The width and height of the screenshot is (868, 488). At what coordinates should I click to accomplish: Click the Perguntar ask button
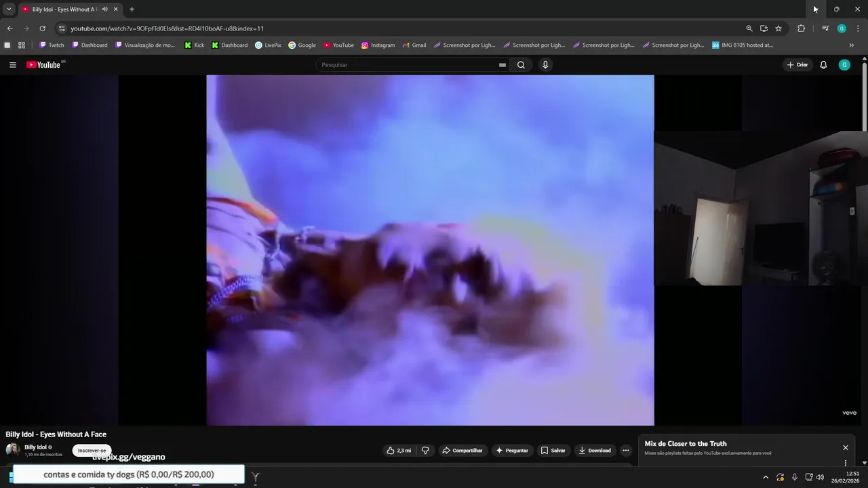(512, 451)
